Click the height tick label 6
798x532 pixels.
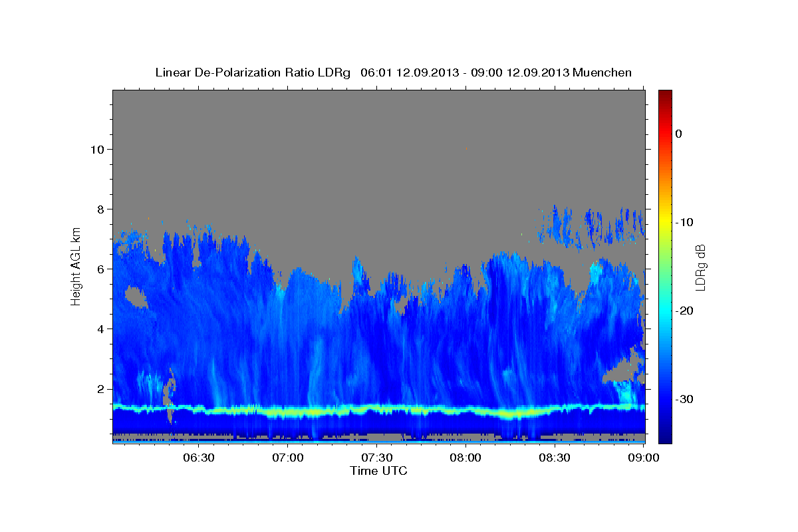point(100,269)
